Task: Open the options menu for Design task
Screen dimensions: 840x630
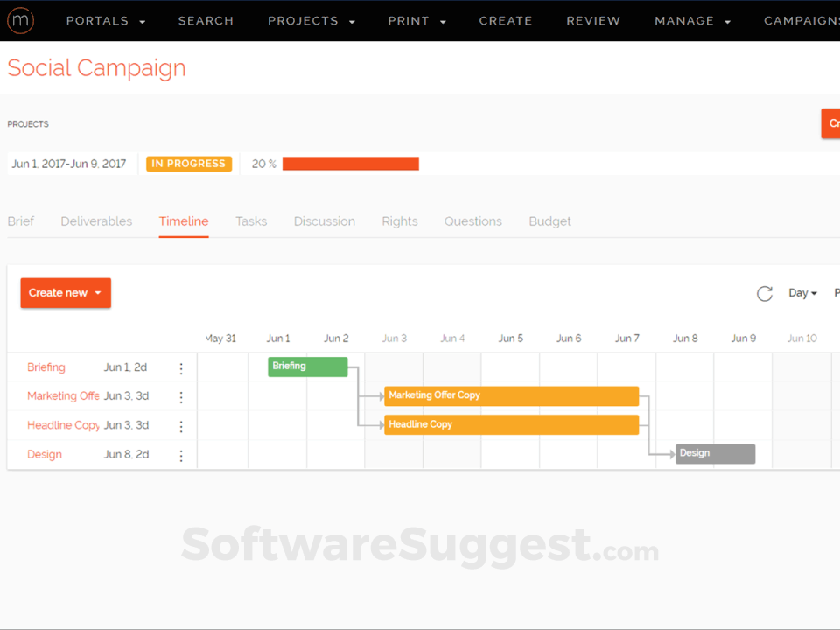Action: pyautogui.click(x=181, y=454)
